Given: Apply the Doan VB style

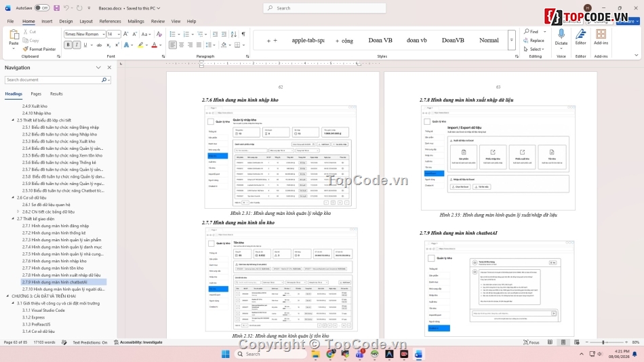Looking at the screenshot, I should pos(380,40).
